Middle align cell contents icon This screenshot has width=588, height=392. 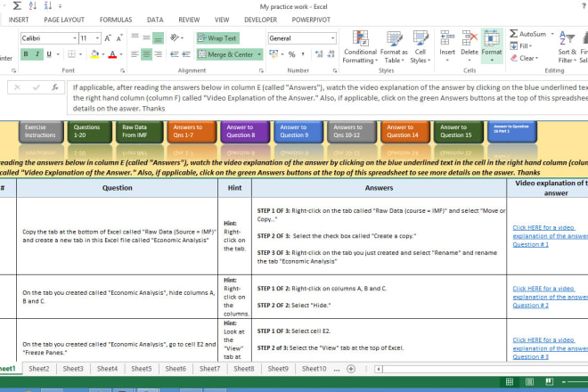point(147,37)
